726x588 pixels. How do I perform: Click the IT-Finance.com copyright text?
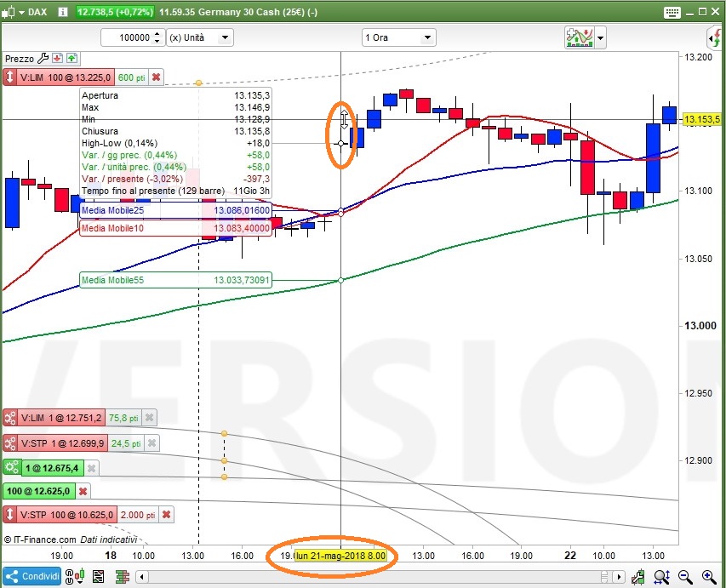[x=40, y=539]
